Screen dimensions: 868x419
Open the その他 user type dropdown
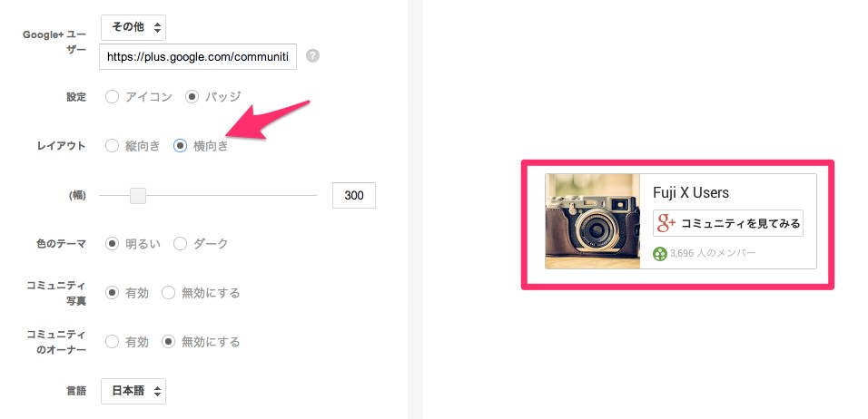coord(133,27)
